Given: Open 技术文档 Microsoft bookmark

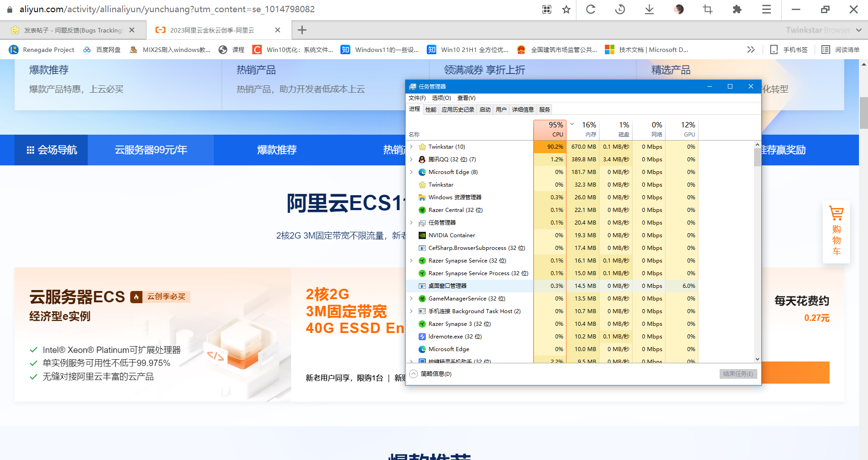Looking at the screenshot, I should [646, 50].
